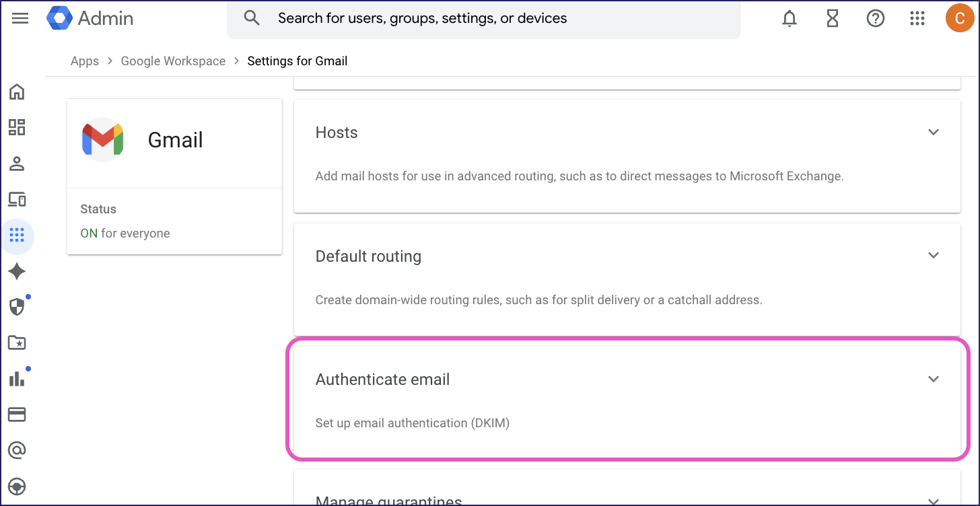
Task: Open the Help question mark icon
Action: tap(875, 19)
